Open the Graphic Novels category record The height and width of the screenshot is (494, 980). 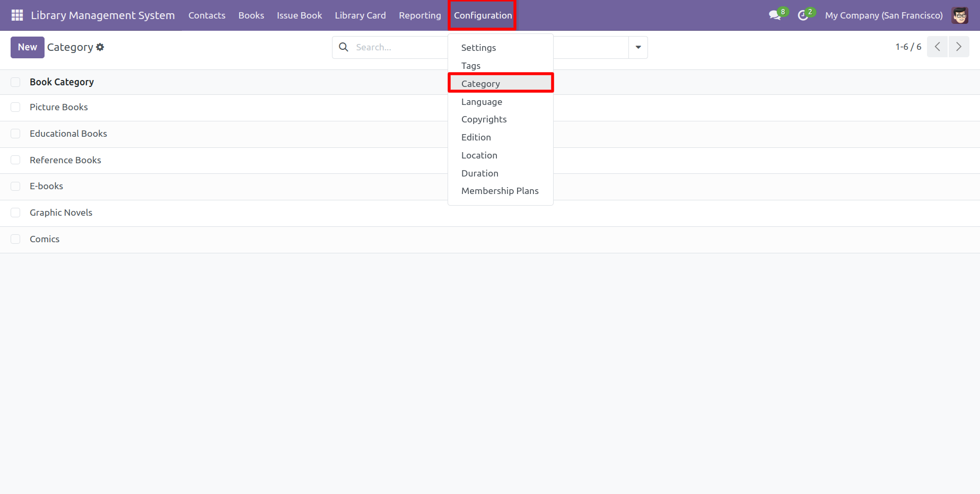point(61,213)
